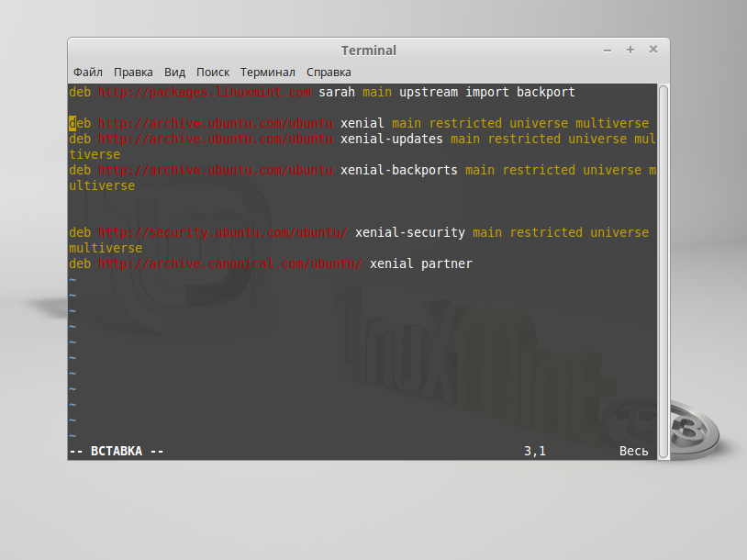Open the Справка help menu

(x=329, y=72)
